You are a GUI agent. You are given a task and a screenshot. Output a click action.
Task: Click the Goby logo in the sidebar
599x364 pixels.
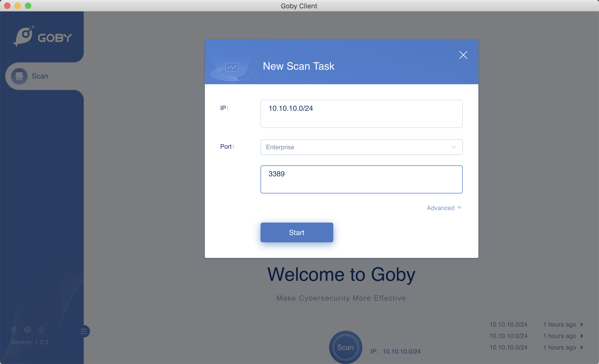pyautogui.click(x=42, y=37)
